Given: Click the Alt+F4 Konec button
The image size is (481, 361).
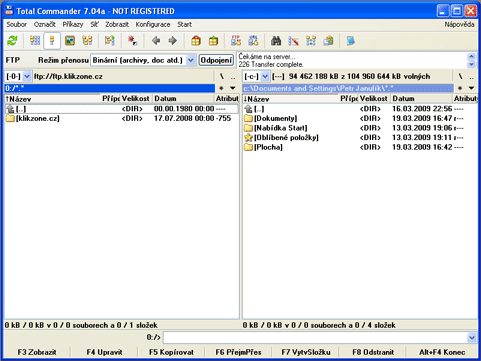Looking at the screenshot, I should [x=442, y=352].
